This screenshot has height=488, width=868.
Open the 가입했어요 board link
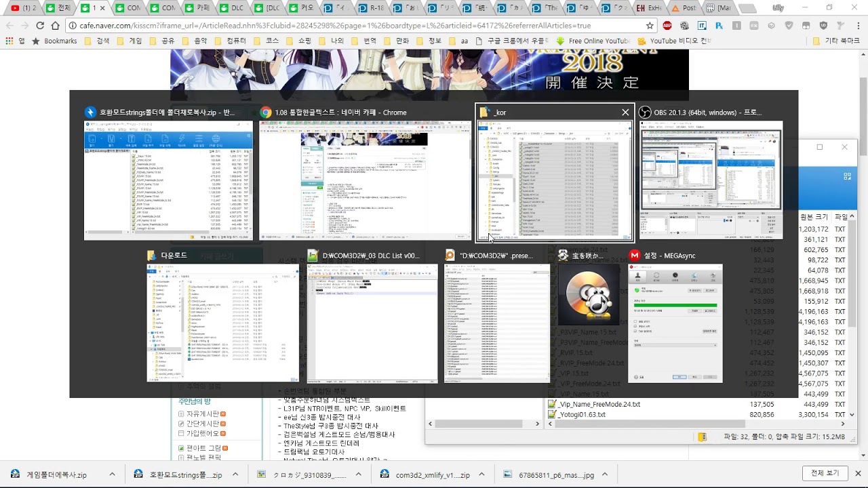click(x=201, y=434)
